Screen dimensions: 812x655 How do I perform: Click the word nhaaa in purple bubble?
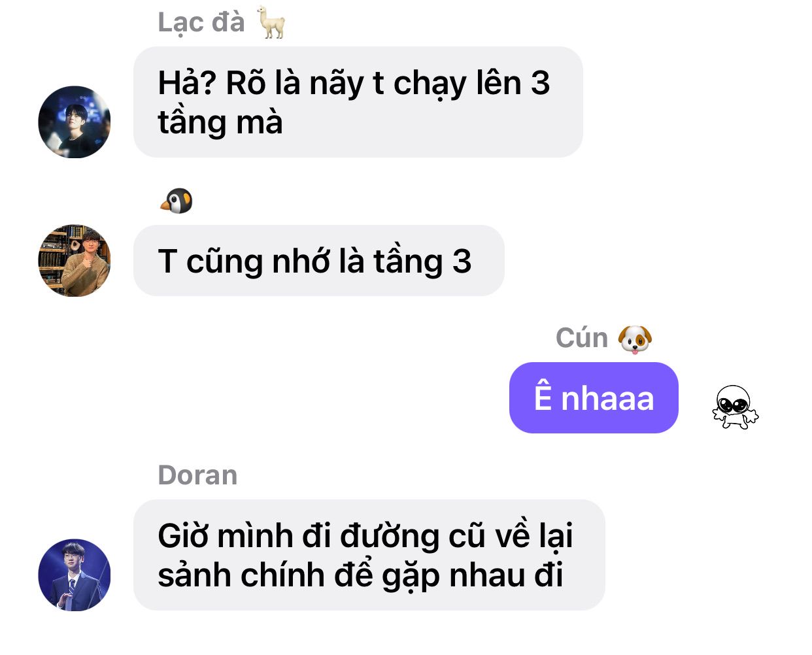pyautogui.click(x=607, y=398)
